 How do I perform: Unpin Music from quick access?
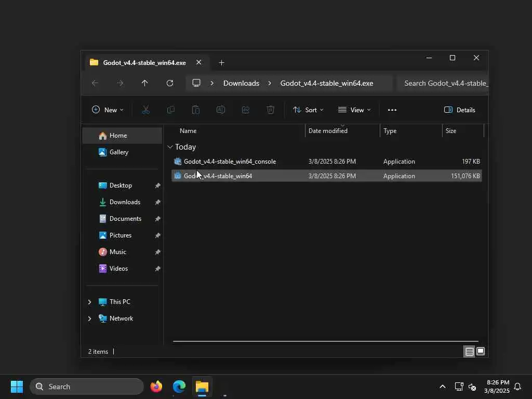coord(158,252)
